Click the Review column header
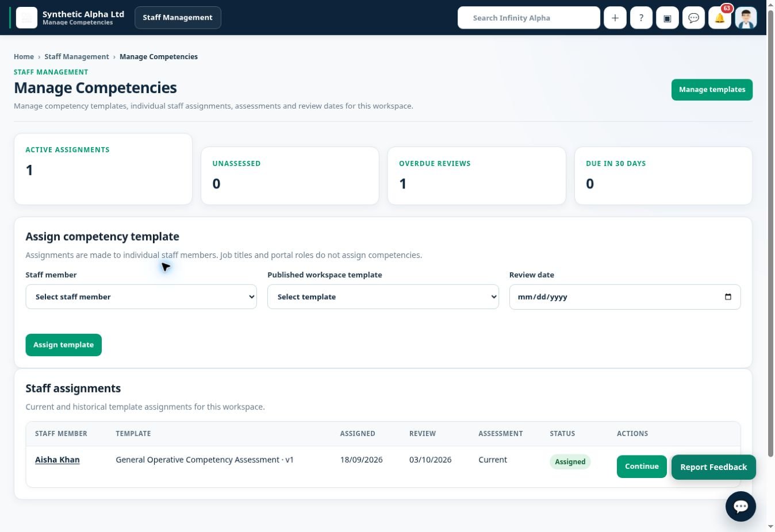The width and height of the screenshot is (775, 532). pyautogui.click(x=423, y=434)
